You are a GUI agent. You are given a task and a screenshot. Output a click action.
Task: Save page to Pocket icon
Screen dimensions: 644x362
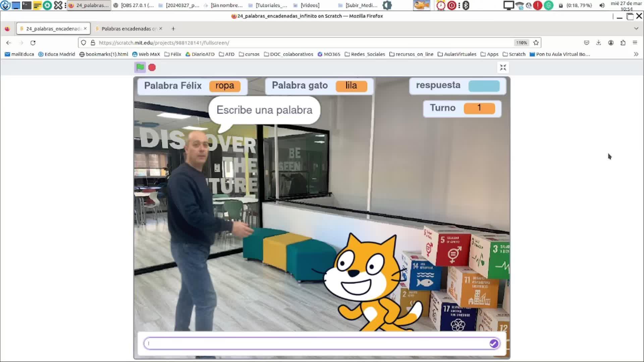[586, 43]
